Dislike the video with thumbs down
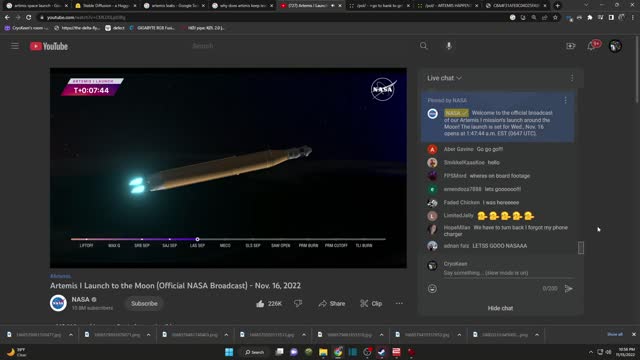 tap(298, 303)
